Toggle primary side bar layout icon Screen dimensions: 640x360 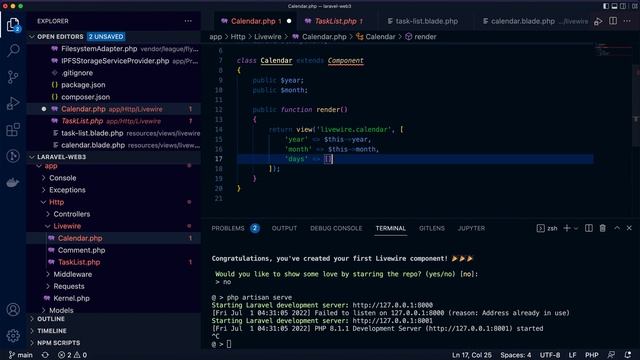[x=606, y=6]
